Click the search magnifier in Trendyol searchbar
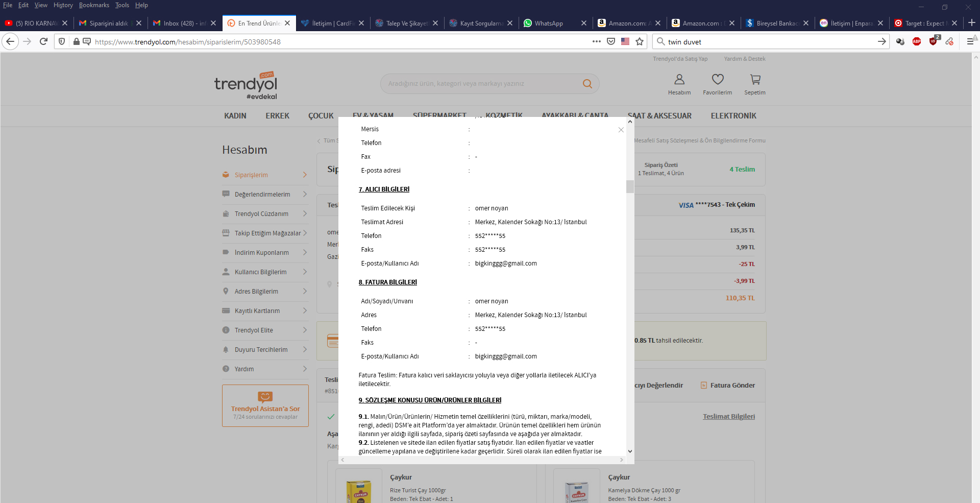Image resolution: width=980 pixels, height=503 pixels. pos(587,84)
